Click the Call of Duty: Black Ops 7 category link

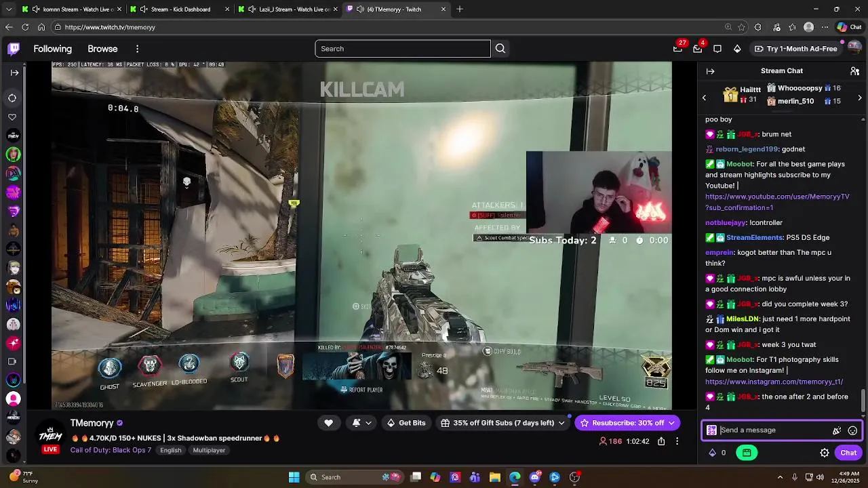(111, 450)
